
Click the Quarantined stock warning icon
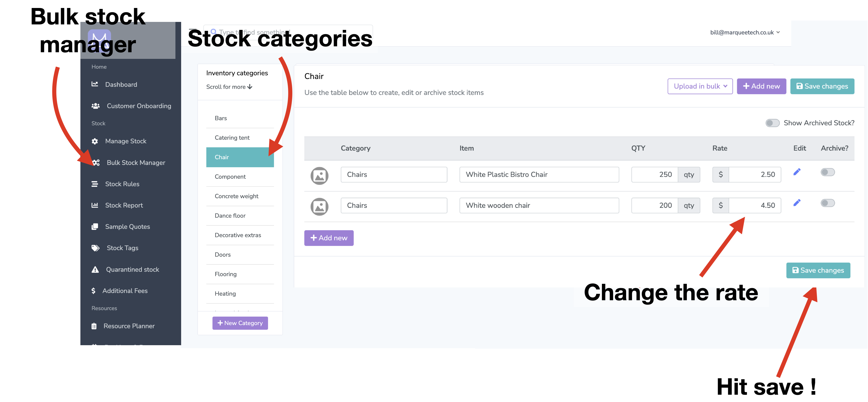point(95,269)
